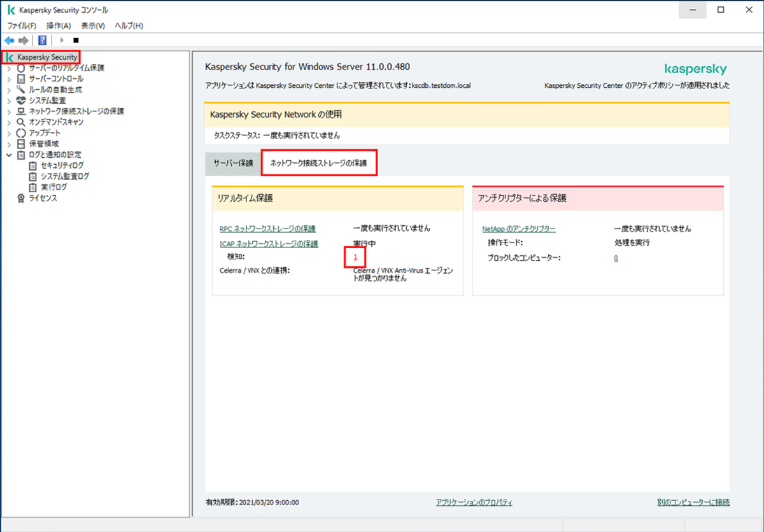Viewport: 764px width, 532px height.
Task: Click the 保管領域 storage icon
Action: point(21,144)
